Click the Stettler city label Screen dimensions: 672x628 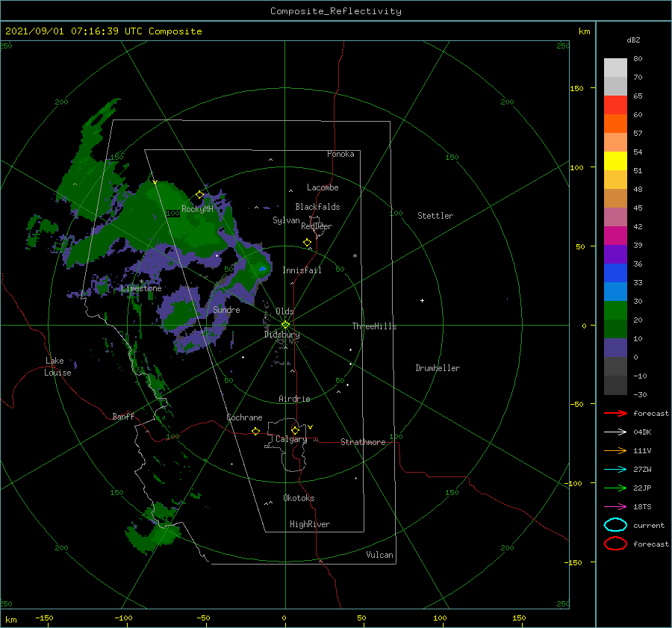tap(435, 216)
